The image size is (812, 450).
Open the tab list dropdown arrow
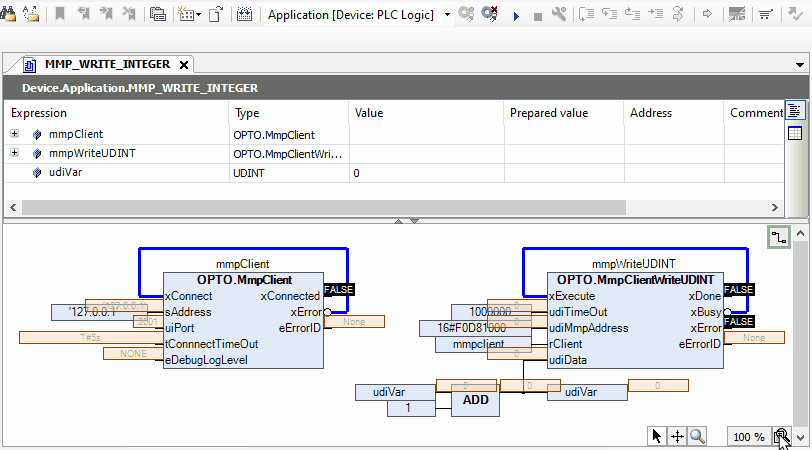coord(800,65)
